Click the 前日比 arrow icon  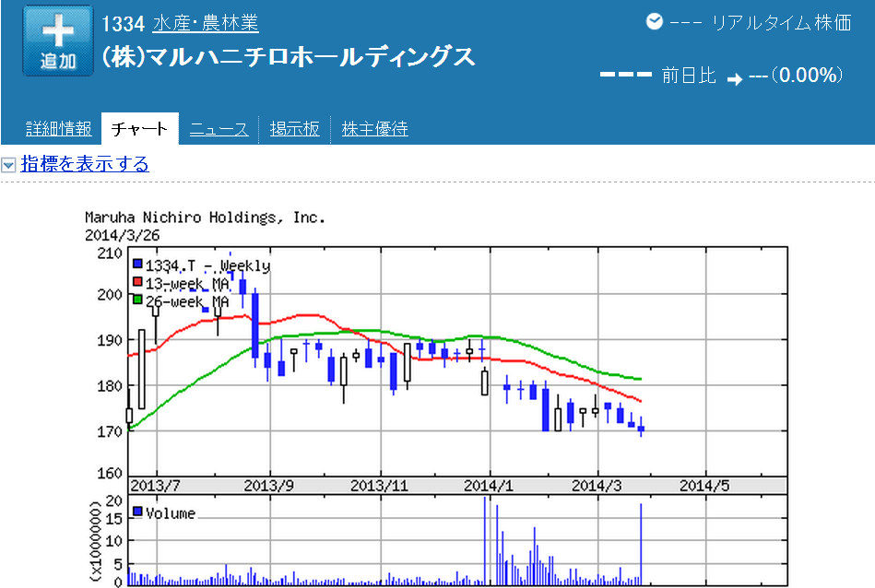[735, 79]
